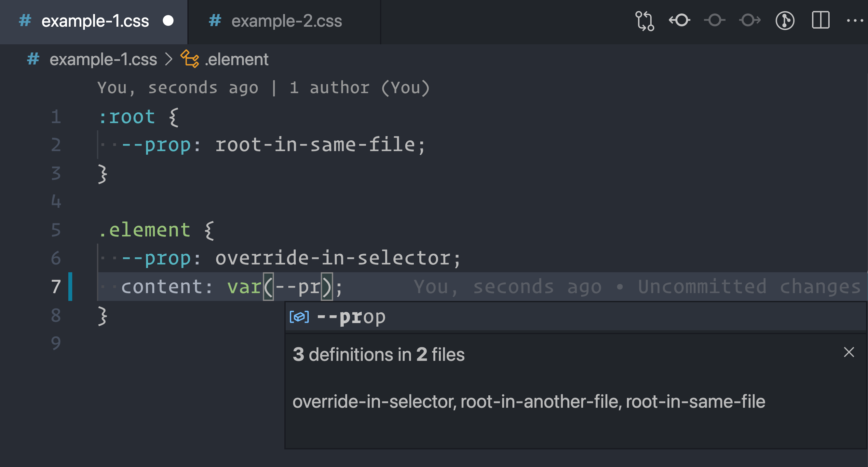Open the author code lens above line 1
Screen dimensions: 868x467
point(264,88)
